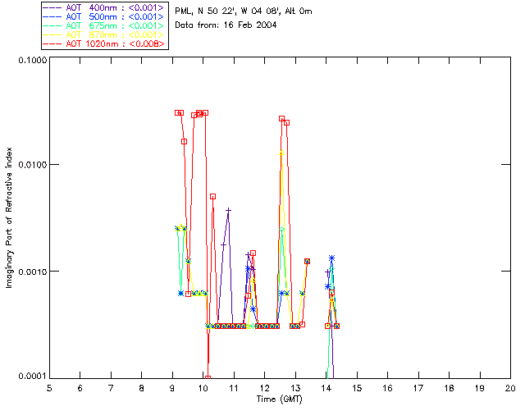Screen dimensions: 525x420
Task: Click the x-axis tick label 20
Action: (510, 388)
